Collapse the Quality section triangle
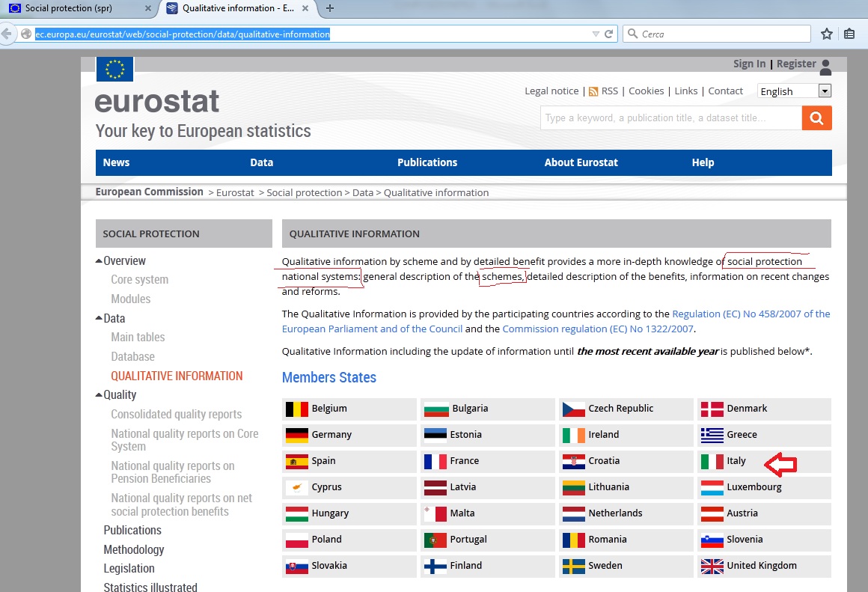 click(x=99, y=395)
